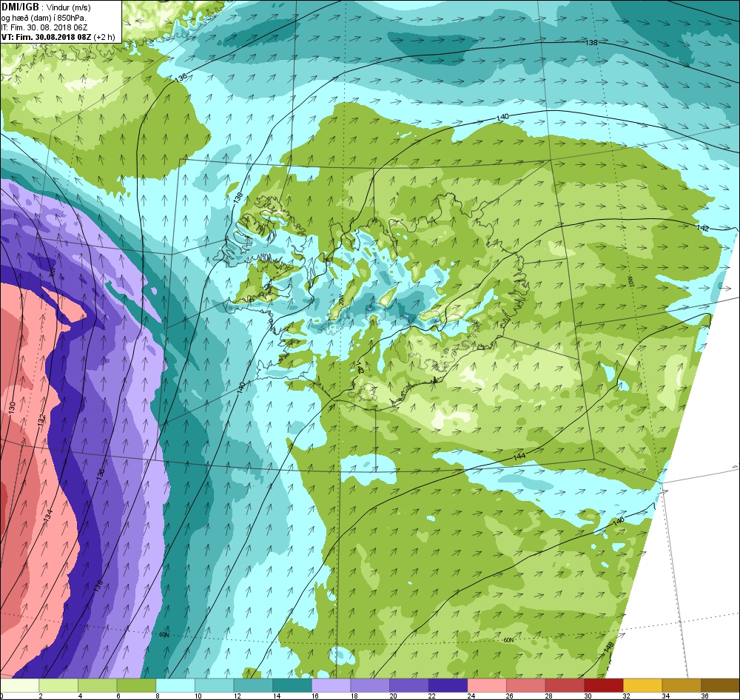Click the "140" contour label north of Iceland
This screenshot has height=700, width=740.
[502, 117]
